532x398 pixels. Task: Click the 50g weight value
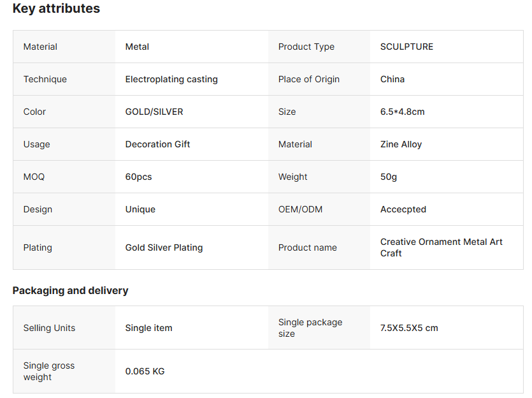click(389, 177)
